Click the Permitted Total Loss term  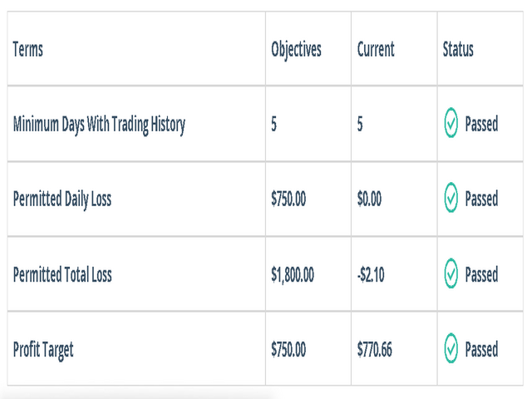click(62, 274)
